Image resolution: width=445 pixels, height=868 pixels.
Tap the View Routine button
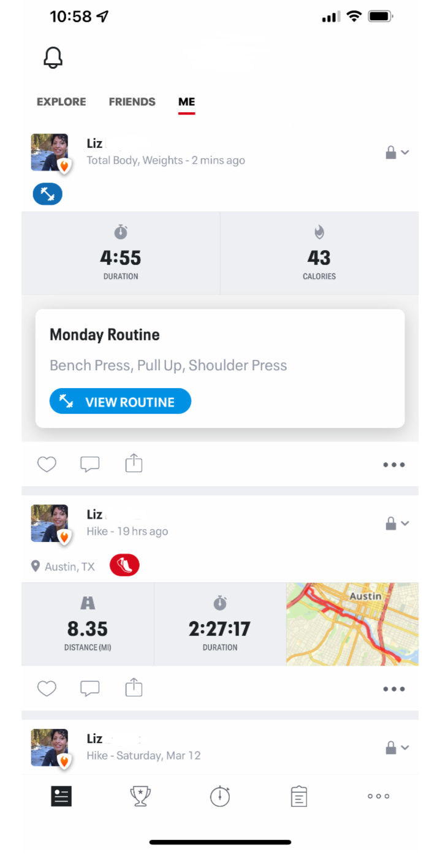[120, 402]
